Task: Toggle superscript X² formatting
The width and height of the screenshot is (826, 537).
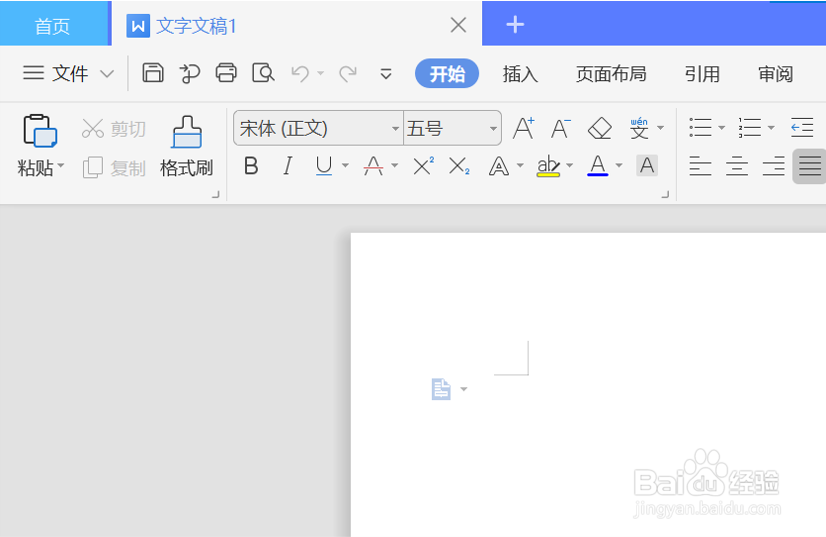Action: pyautogui.click(x=424, y=166)
